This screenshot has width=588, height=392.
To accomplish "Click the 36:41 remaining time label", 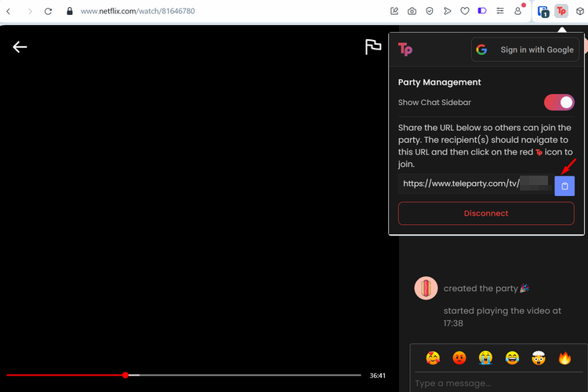I will [377, 376].
